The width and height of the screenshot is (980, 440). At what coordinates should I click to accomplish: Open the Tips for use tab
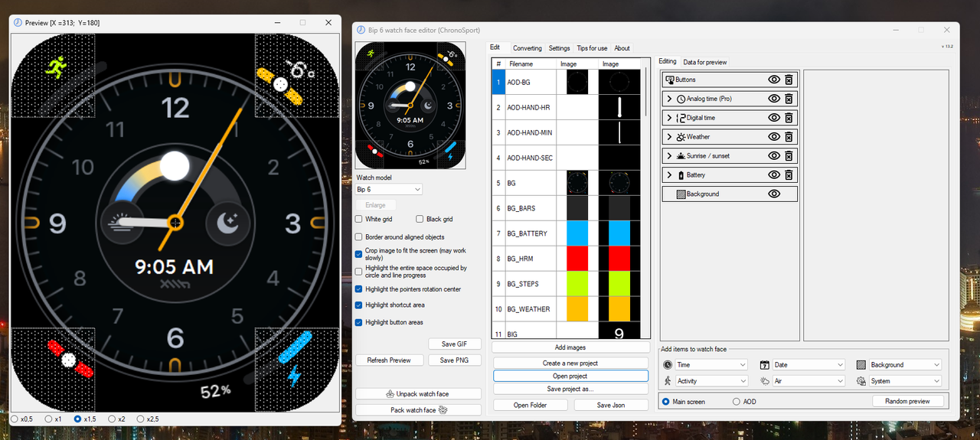(x=592, y=48)
